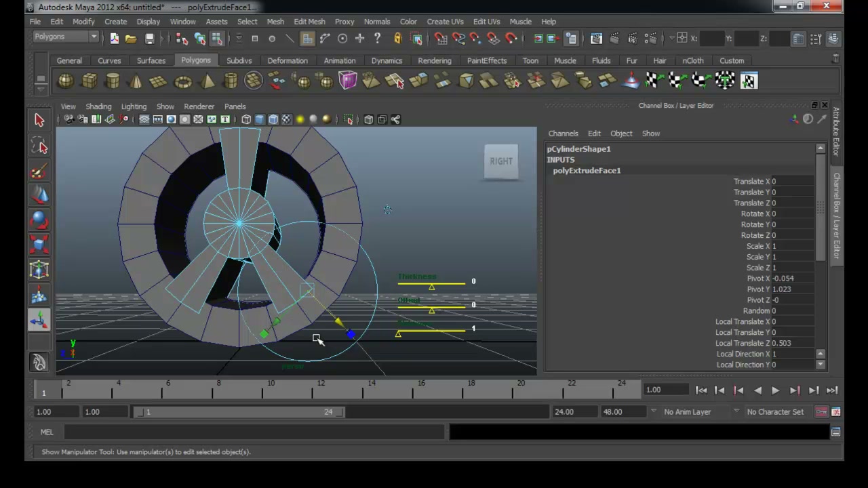
Task: Switch to the nCloth shelf tab
Action: tap(693, 60)
